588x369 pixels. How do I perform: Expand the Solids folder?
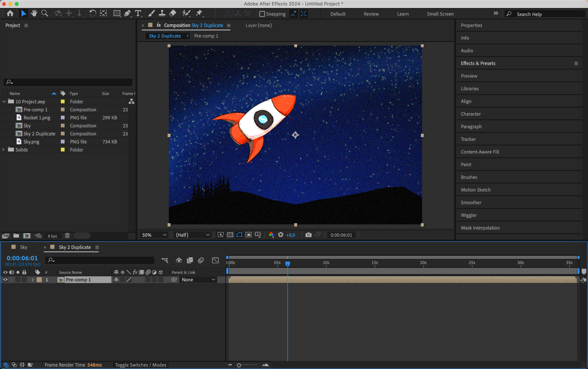tap(3, 150)
